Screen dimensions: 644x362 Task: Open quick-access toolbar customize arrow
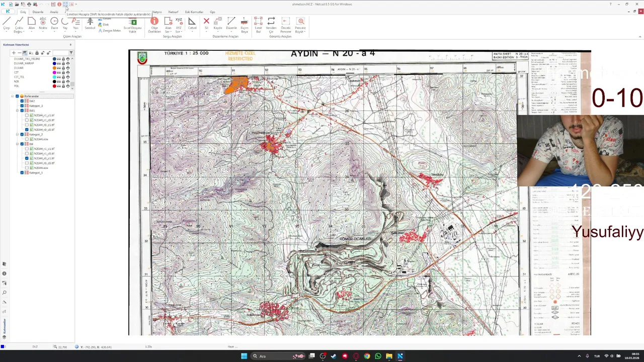pyautogui.click(x=76, y=5)
